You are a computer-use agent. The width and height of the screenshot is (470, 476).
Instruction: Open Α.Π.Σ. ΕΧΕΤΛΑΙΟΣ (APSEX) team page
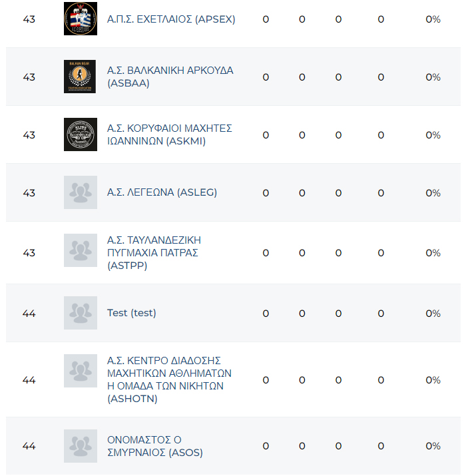(x=171, y=19)
